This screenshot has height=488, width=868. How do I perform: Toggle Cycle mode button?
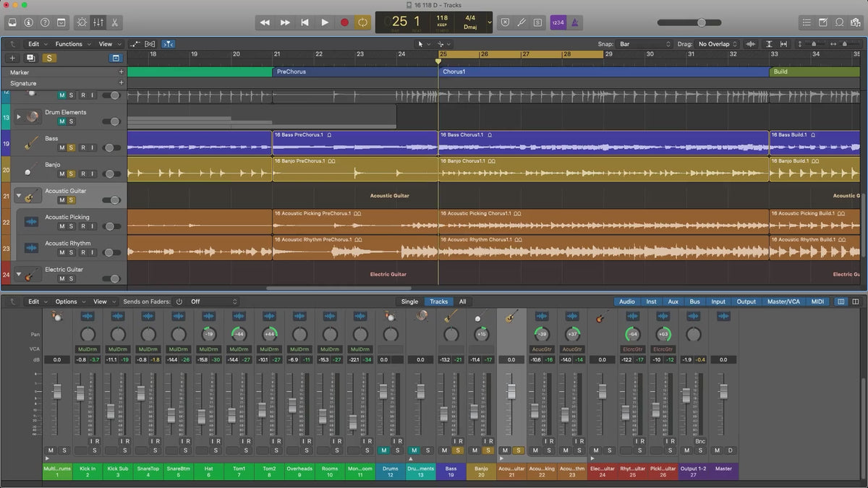tap(362, 22)
